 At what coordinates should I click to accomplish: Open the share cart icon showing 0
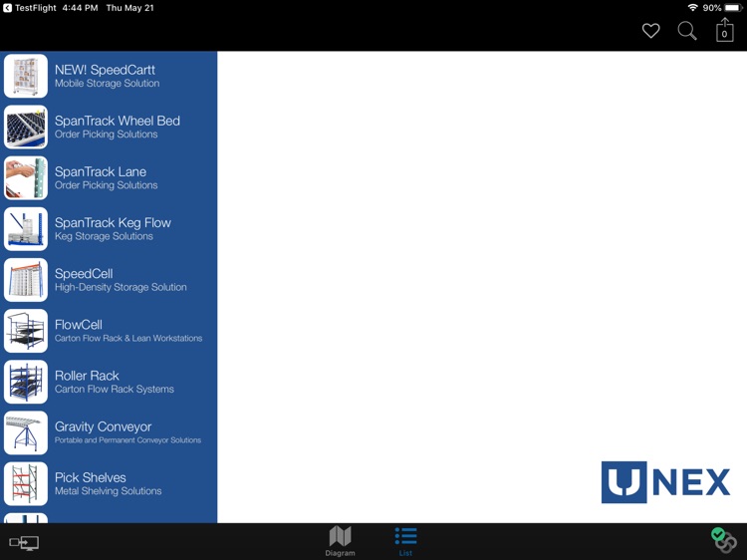(x=725, y=30)
